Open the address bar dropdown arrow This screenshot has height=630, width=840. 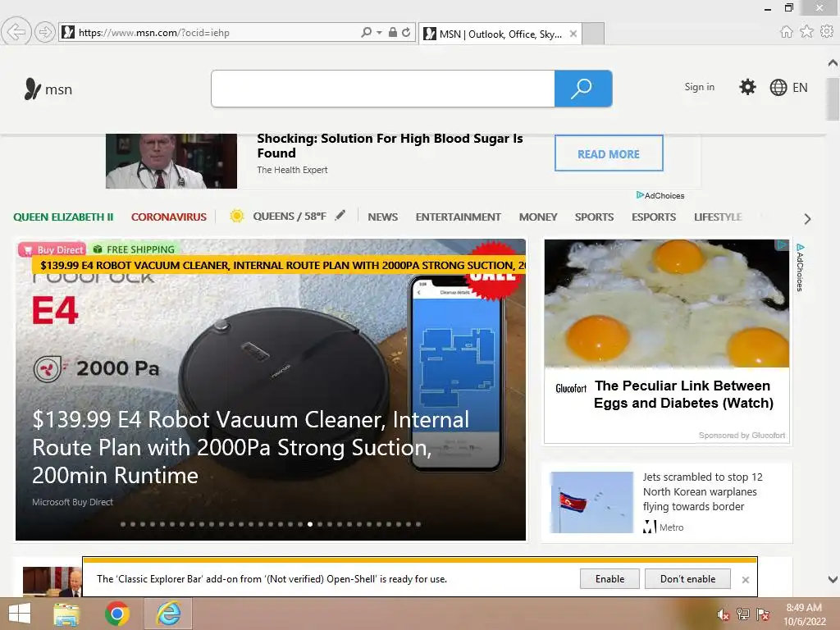[x=379, y=33]
